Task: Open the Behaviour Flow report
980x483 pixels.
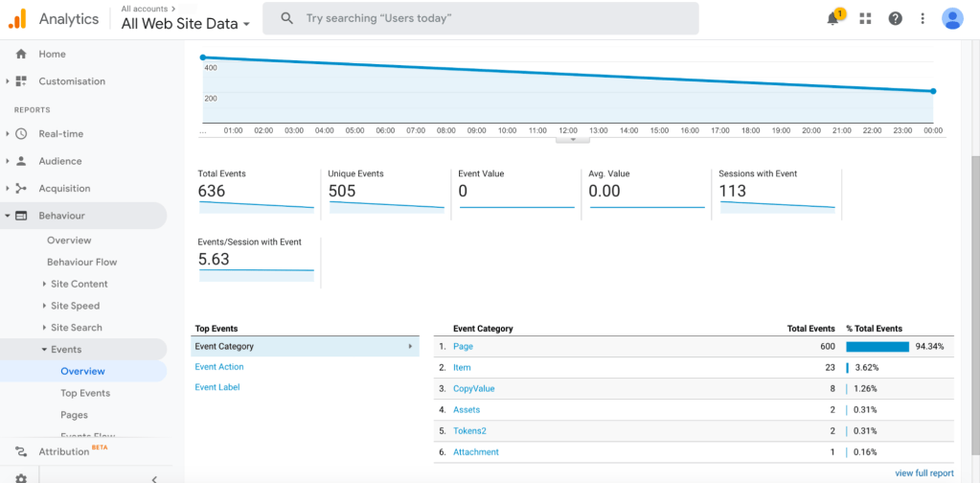Action: (x=81, y=262)
